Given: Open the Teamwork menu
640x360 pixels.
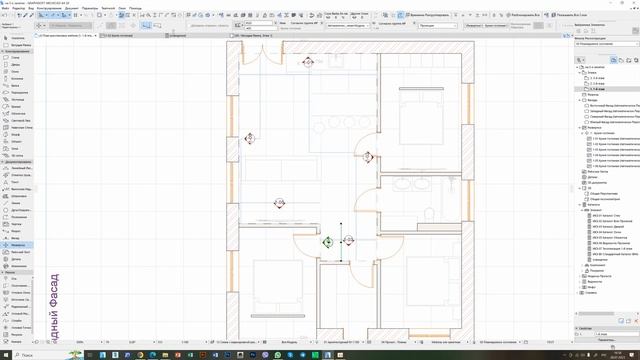Looking at the screenshot, I should click(x=108, y=8).
